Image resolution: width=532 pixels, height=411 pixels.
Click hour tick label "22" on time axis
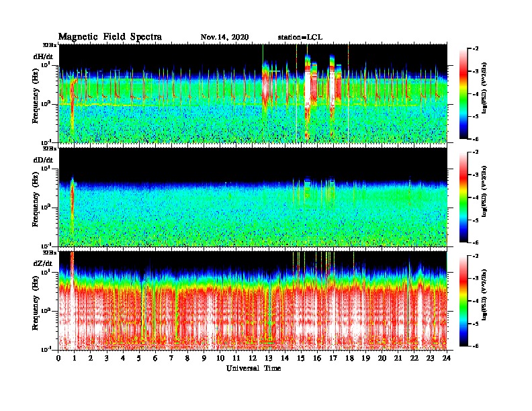[414, 358]
